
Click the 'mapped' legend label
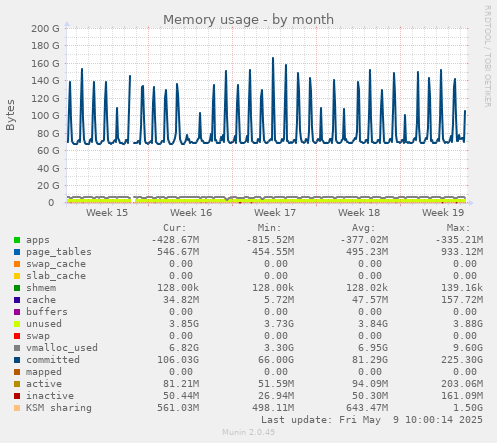[44, 372]
